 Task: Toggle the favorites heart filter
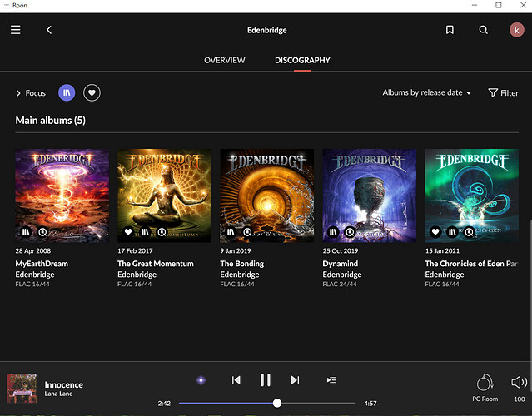click(x=92, y=92)
